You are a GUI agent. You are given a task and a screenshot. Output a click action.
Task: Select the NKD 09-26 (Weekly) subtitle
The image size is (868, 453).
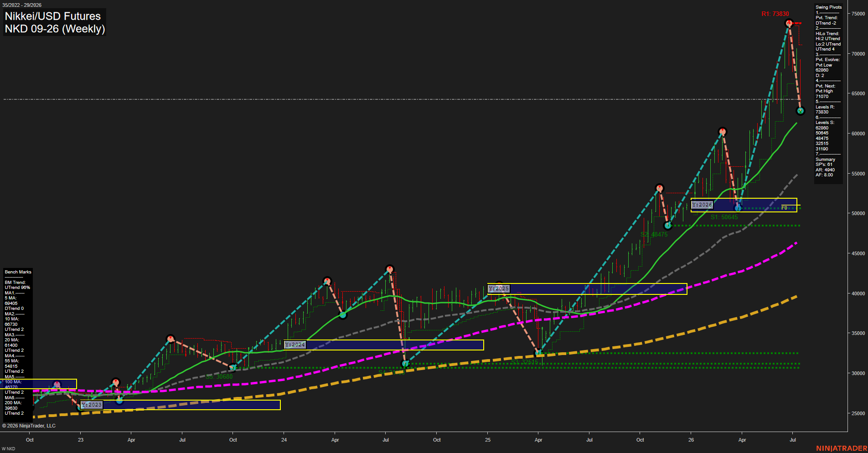(x=55, y=29)
